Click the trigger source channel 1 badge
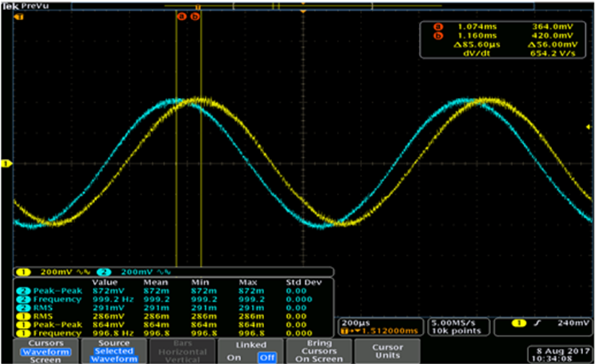 (519, 323)
